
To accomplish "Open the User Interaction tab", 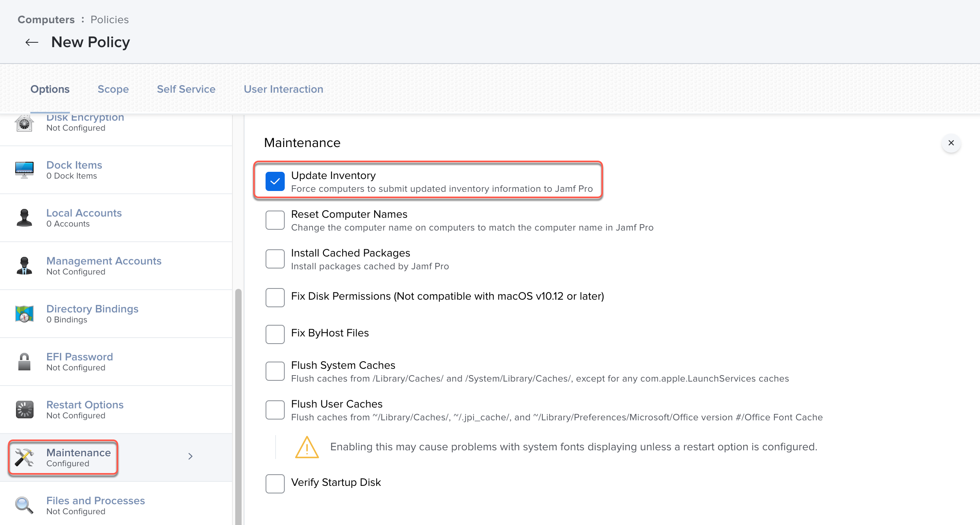I will pyautogui.click(x=284, y=89).
